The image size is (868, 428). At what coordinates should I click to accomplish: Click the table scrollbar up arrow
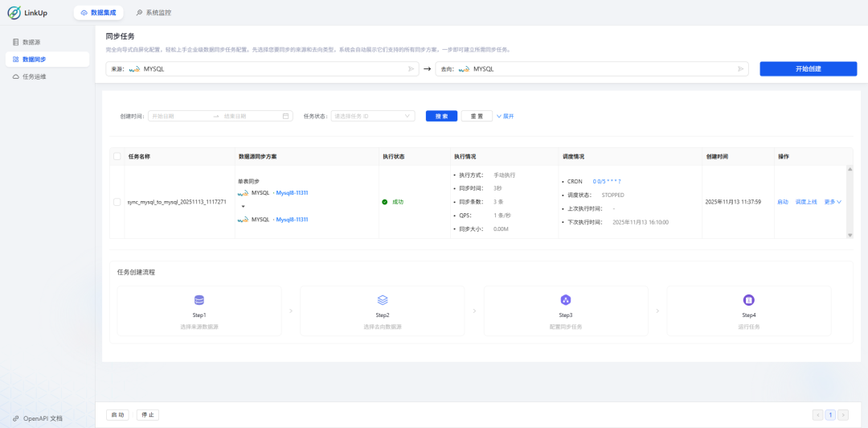850,168
